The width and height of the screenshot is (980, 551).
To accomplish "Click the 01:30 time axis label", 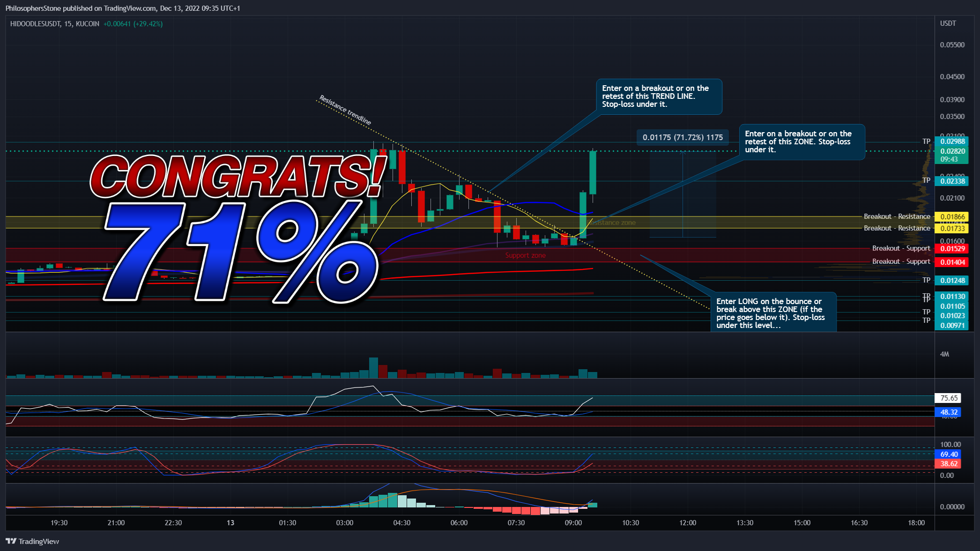I will click(288, 523).
